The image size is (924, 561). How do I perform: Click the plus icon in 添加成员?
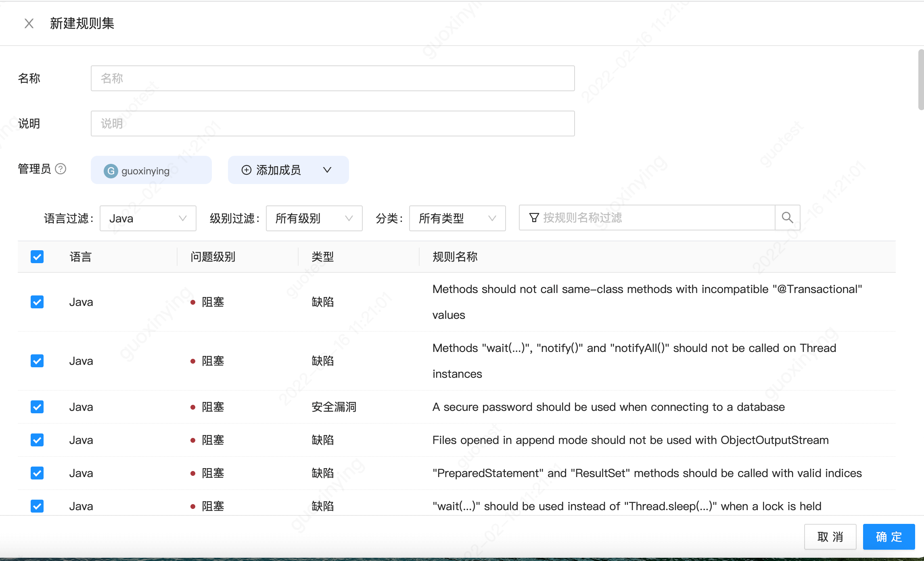click(x=246, y=170)
